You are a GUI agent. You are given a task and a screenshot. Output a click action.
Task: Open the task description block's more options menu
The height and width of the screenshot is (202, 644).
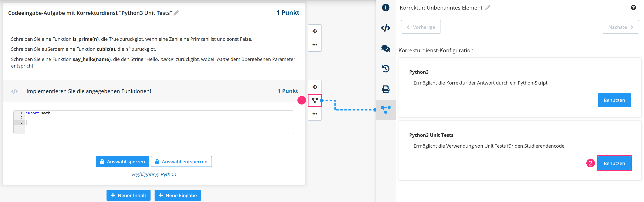pos(314,45)
